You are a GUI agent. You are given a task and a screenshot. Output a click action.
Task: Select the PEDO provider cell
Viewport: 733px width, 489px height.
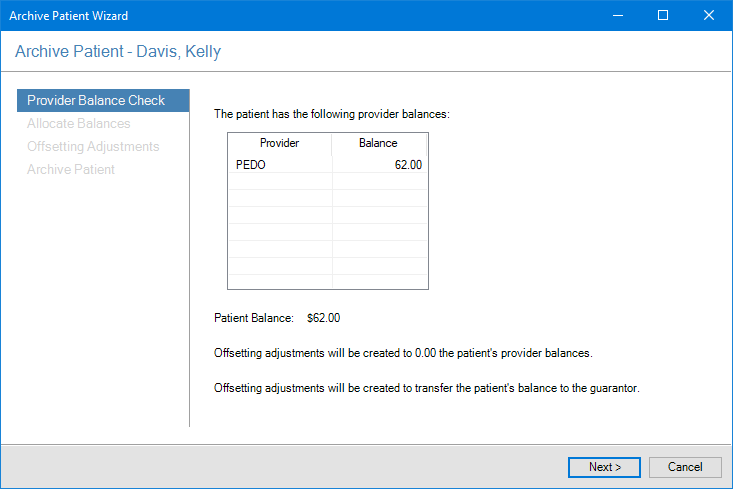point(279,164)
